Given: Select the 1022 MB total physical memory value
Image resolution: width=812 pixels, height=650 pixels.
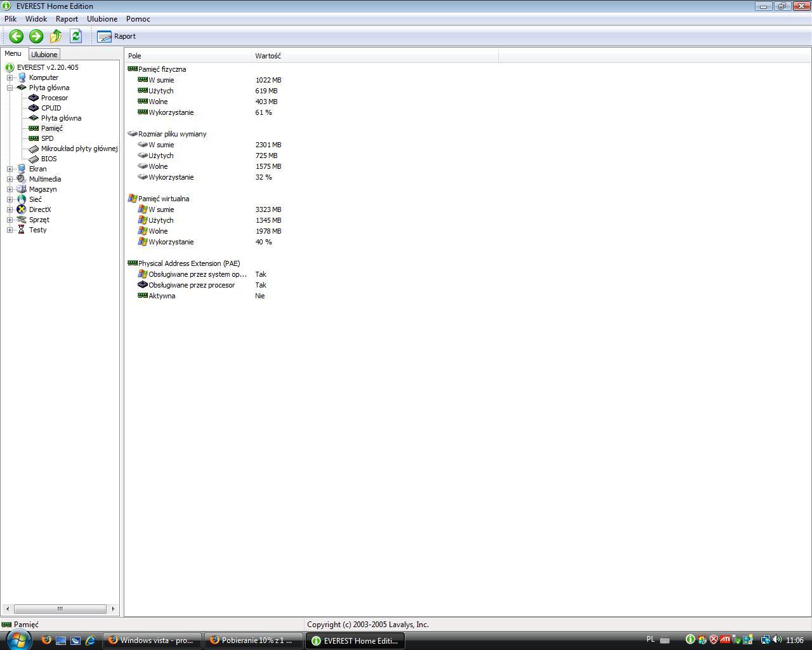Looking at the screenshot, I should pos(268,80).
